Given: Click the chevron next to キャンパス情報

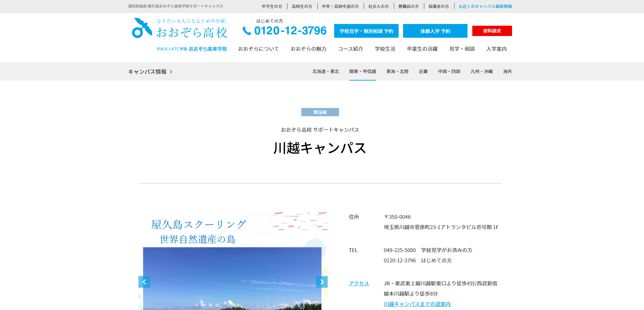Looking at the screenshot, I should pyautogui.click(x=171, y=72).
